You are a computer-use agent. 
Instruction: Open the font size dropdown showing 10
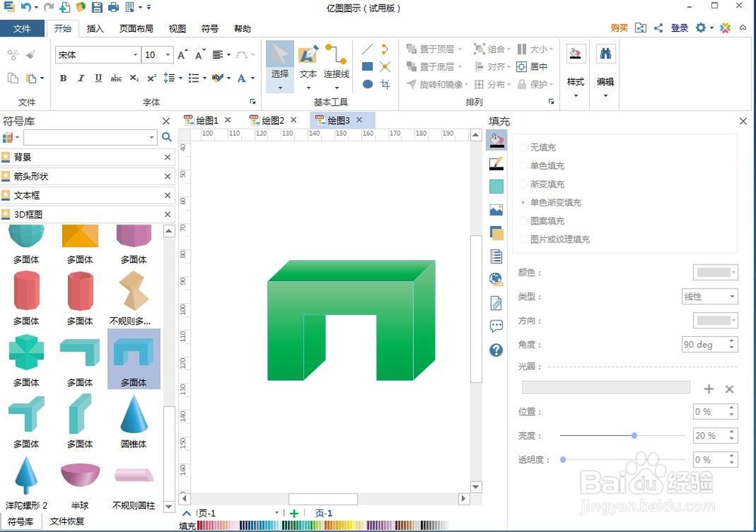167,54
